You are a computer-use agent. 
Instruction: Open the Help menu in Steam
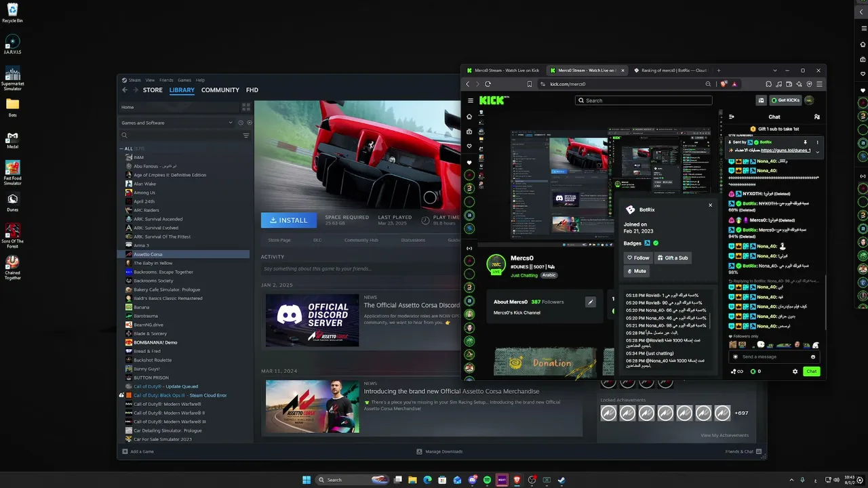200,80
